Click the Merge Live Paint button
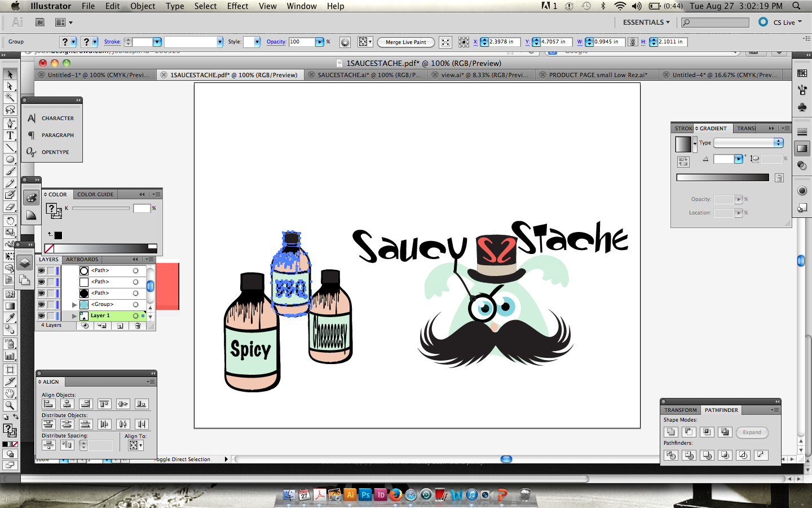This screenshot has width=812, height=508. click(x=406, y=42)
